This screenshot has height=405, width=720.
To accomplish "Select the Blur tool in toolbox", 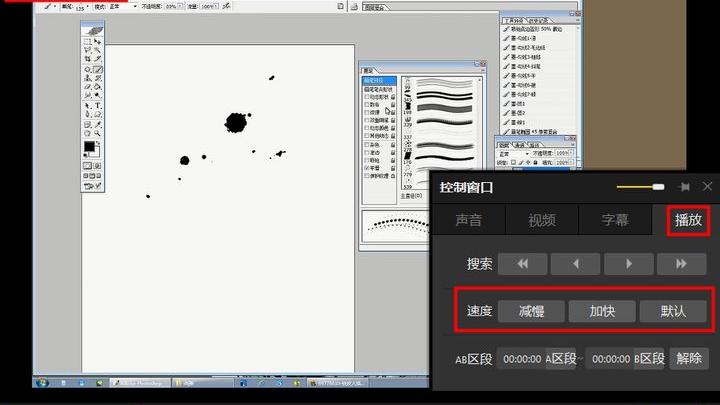I will [x=87, y=95].
